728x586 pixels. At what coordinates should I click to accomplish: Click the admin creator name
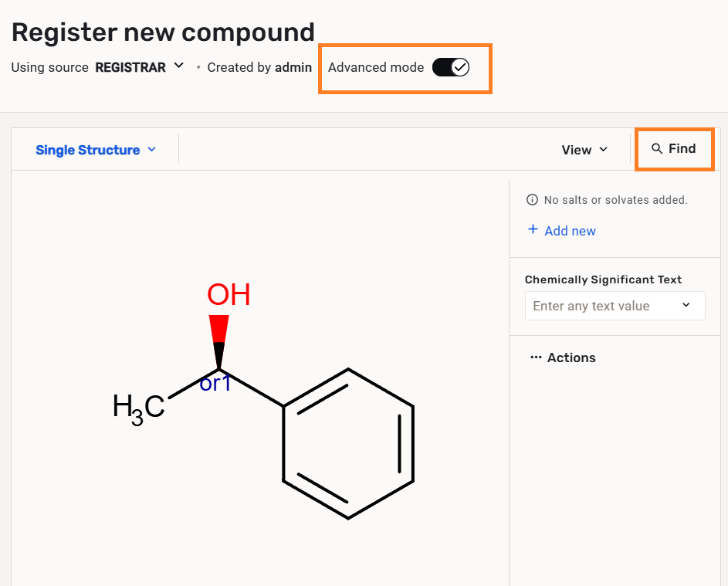[293, 67]
